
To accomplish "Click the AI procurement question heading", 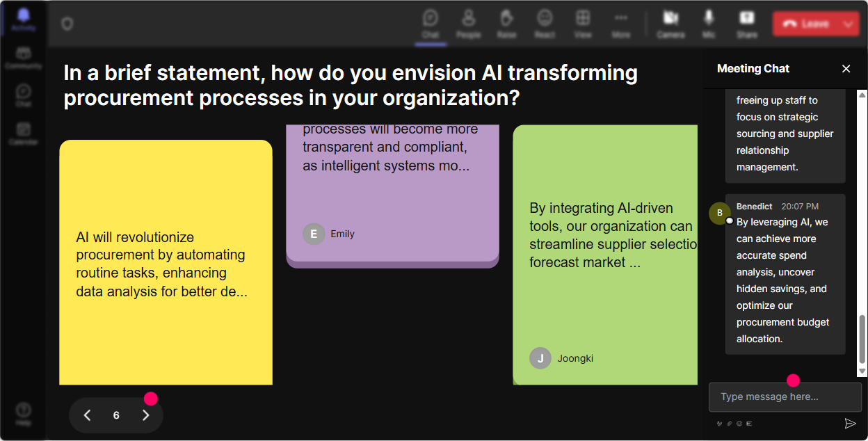I will tap(351, 85).
